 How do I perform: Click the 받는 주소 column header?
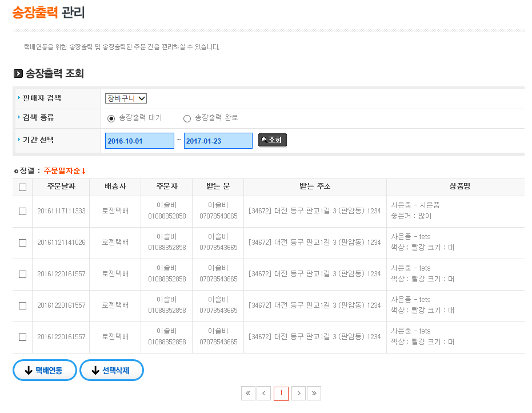[x=315, y=187]
